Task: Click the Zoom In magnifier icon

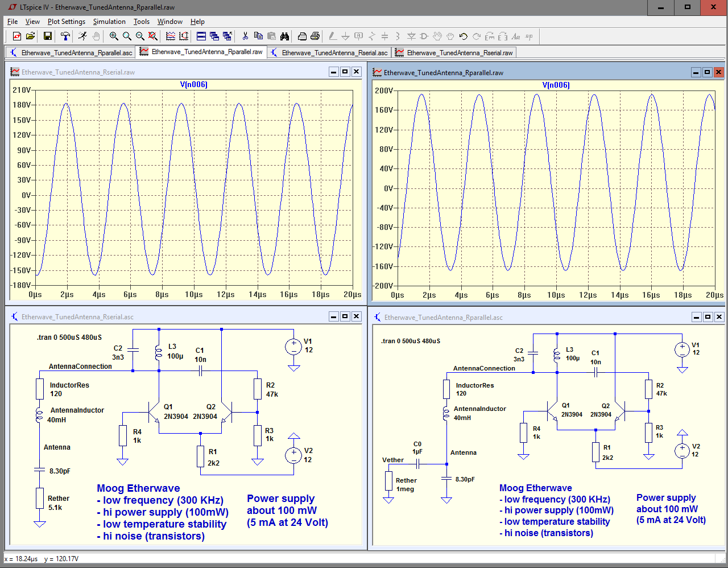Action: point(114,36)
